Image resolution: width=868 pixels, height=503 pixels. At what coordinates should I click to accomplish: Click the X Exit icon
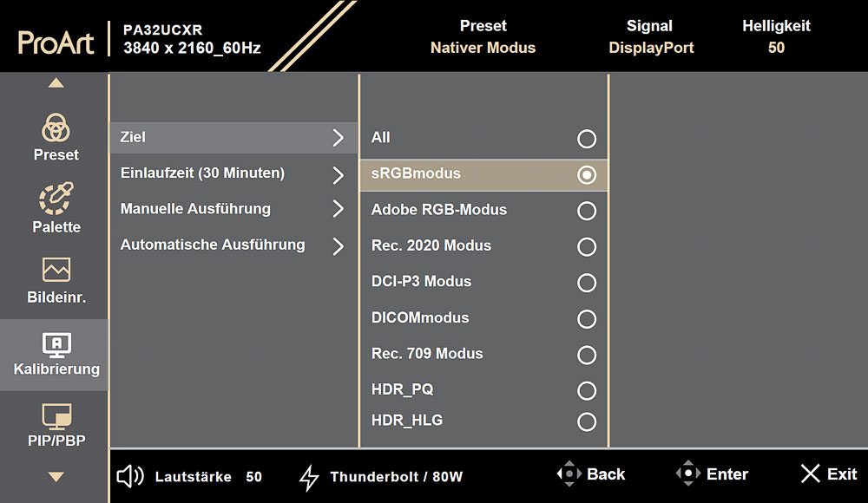pos(811,474)
